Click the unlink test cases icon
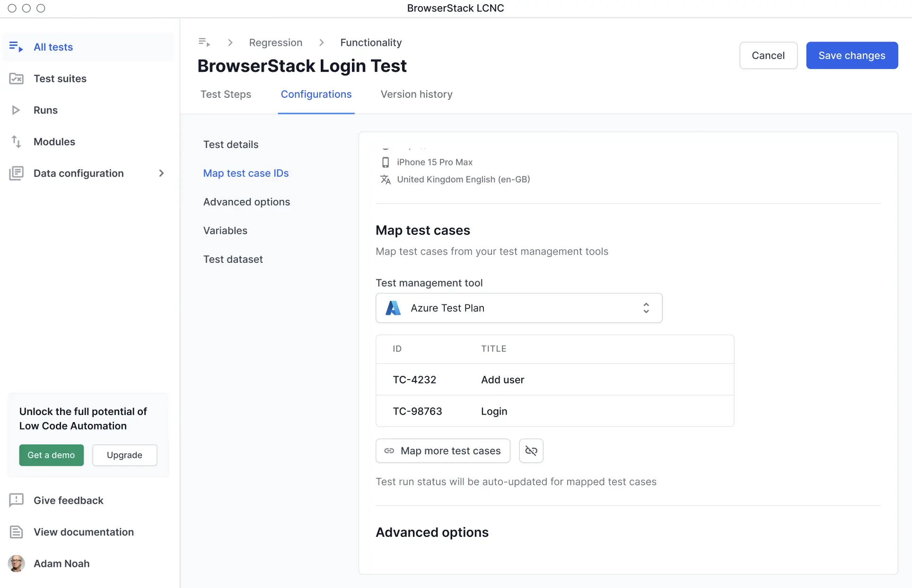 (x=531, y=450)
